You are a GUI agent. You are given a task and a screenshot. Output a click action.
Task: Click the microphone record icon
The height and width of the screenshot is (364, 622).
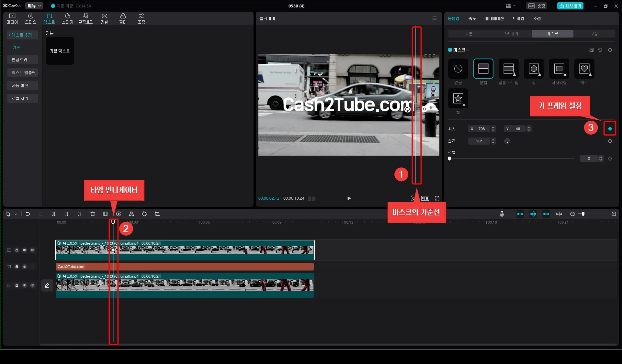tap(502, 214)
